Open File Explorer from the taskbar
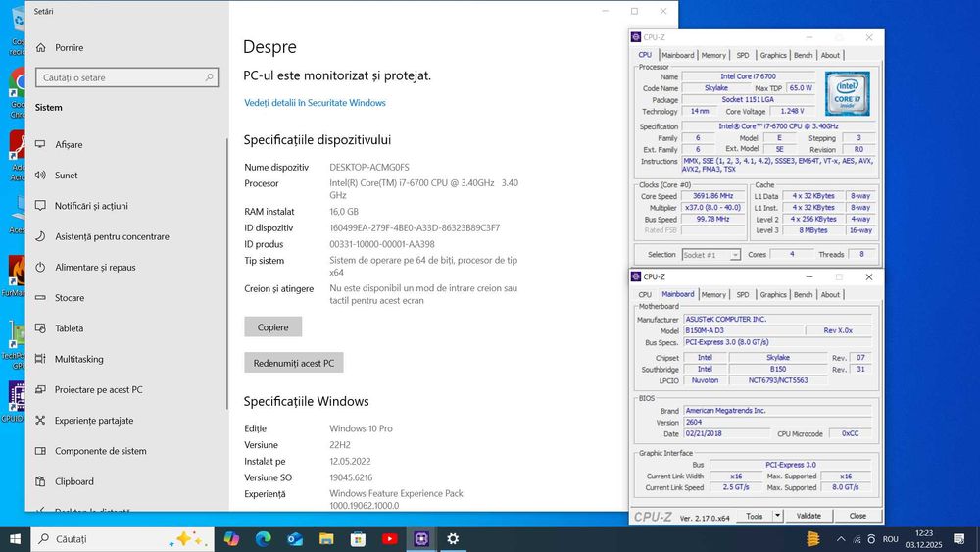Viewport: 980px width, 552px height. click(x=326, y=539)
